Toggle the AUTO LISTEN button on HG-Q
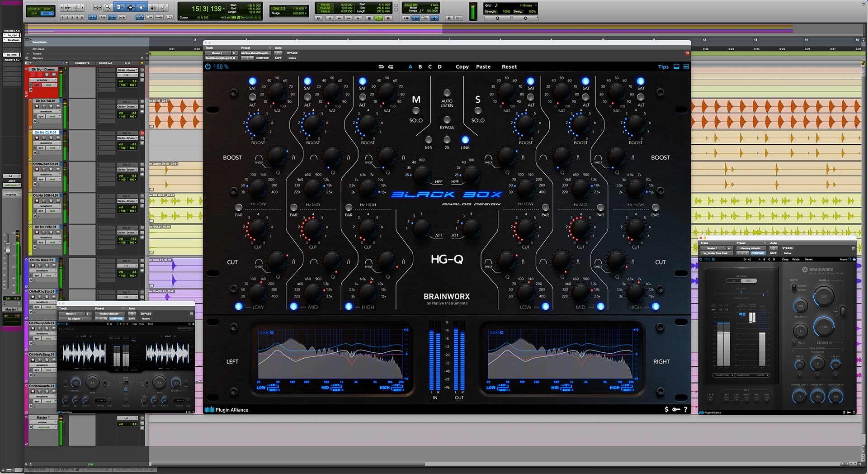This screenshot has width=868, height=474. 447,93
